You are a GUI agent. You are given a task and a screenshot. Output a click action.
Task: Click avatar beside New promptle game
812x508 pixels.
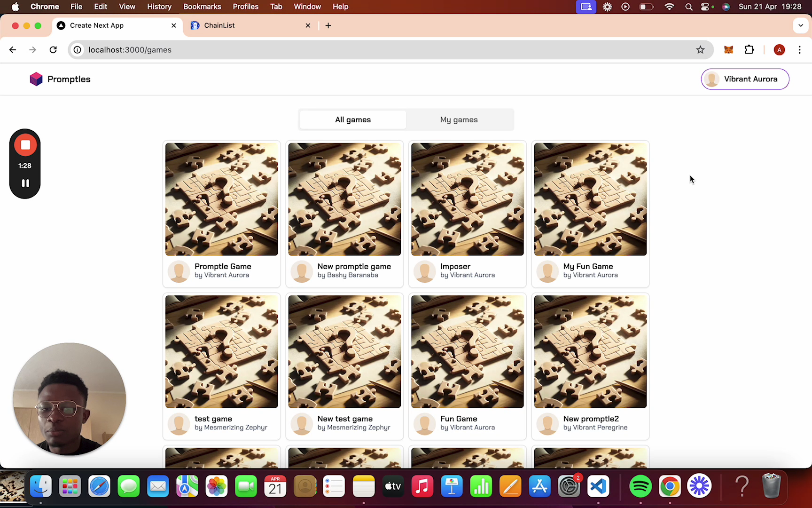[x=302, y=271]
